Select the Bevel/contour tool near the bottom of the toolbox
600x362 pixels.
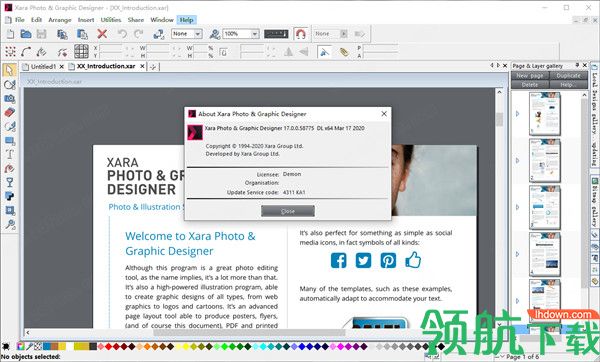[10, 210]
